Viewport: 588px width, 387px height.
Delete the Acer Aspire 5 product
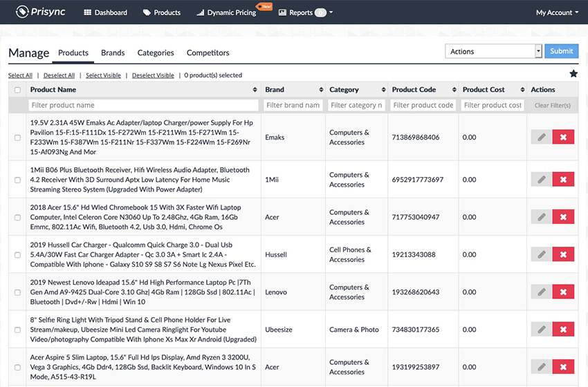[563, 367]
